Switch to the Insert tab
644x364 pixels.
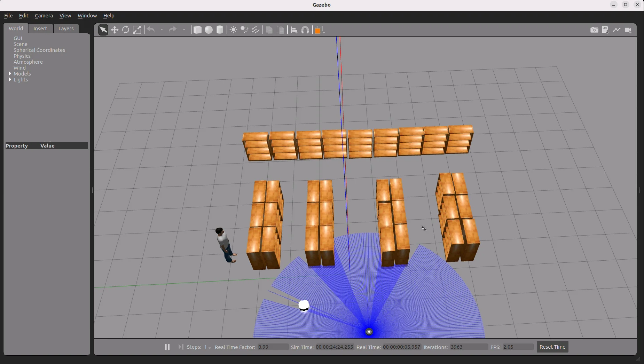[x=40, y=29]
